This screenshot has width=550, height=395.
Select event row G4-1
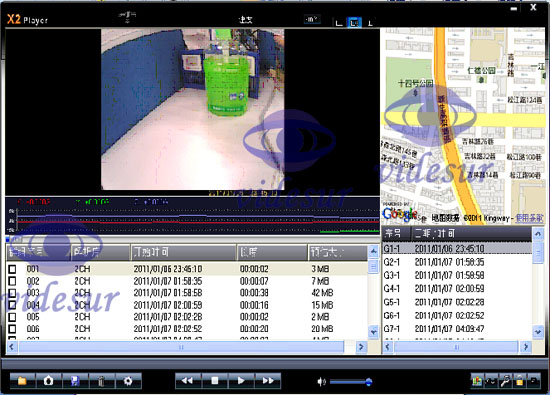click(457, 289)
